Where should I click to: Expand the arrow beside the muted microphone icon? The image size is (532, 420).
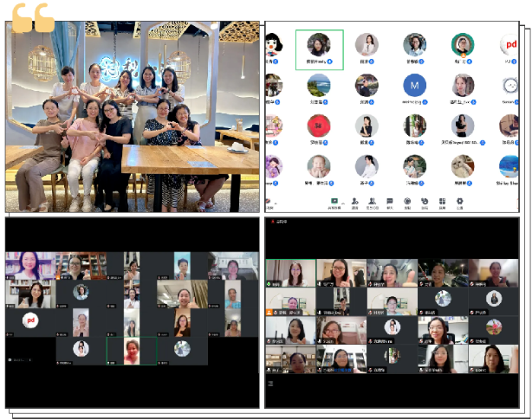coord(276,204)
